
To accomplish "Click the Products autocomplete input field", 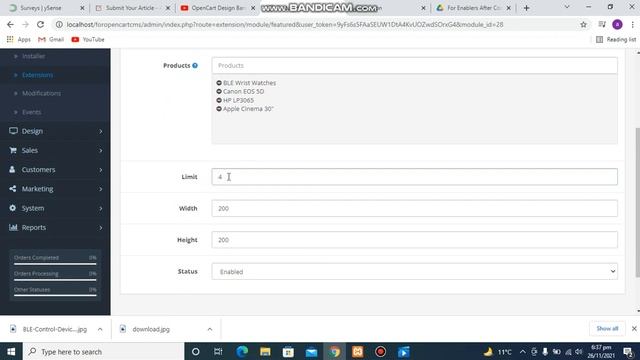I will (414, 65).
